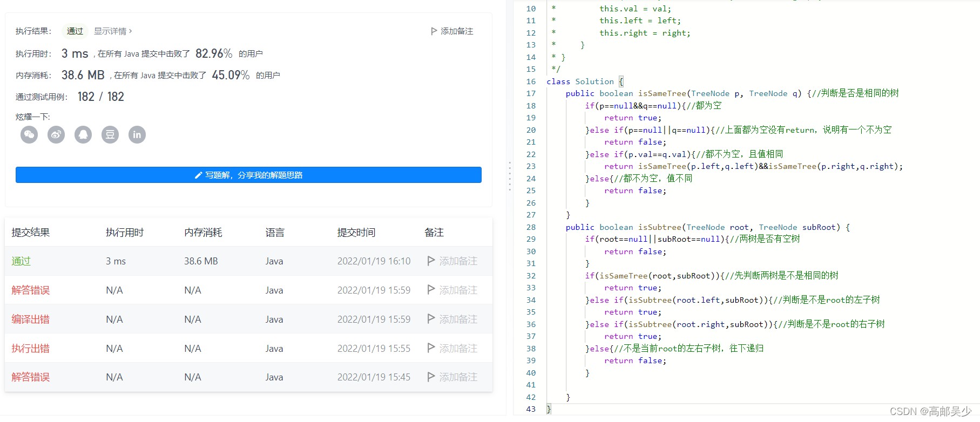Click 添加备注 flag at top of result panel
The width and height of the screenshot is (980, 422).
pyautogui.click(x=452, y=31)
